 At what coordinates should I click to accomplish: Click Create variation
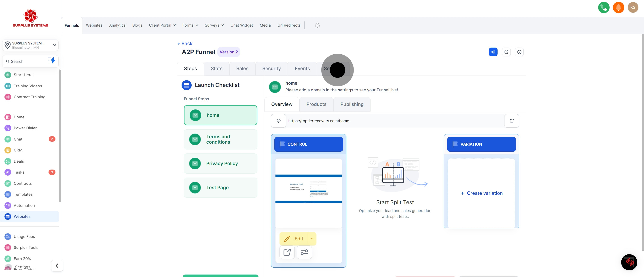[481, 193]
